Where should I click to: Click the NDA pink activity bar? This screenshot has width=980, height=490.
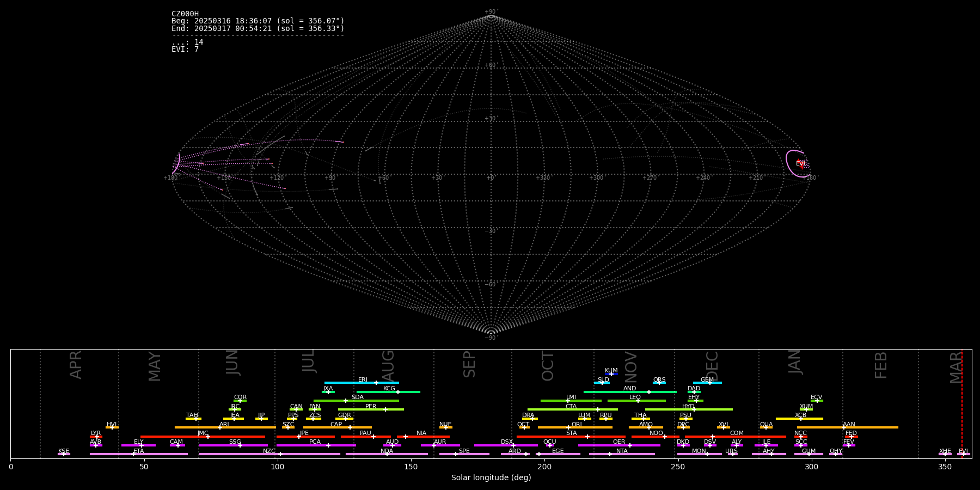pos(387,454)
